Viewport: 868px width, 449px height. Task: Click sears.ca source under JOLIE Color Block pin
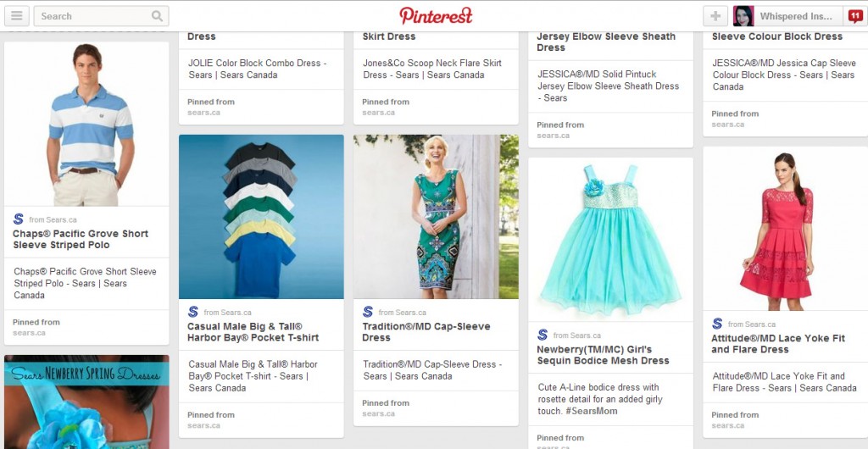point(203,112)
